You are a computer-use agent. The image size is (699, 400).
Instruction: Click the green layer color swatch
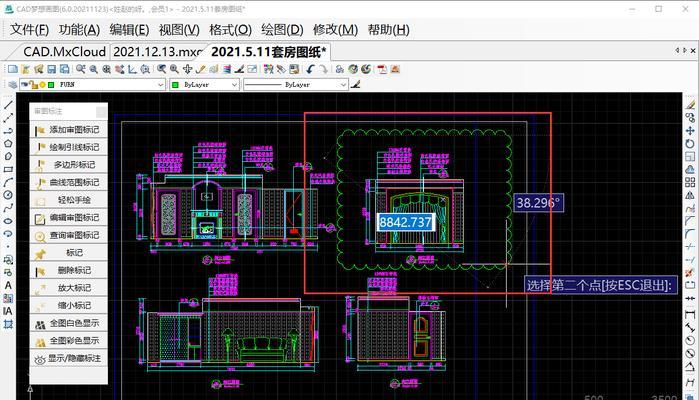point(51,85)
